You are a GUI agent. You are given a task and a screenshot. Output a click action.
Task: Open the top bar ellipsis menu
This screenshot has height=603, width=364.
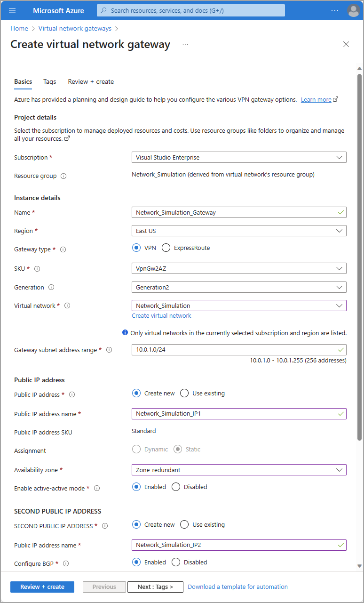point(334,10)
